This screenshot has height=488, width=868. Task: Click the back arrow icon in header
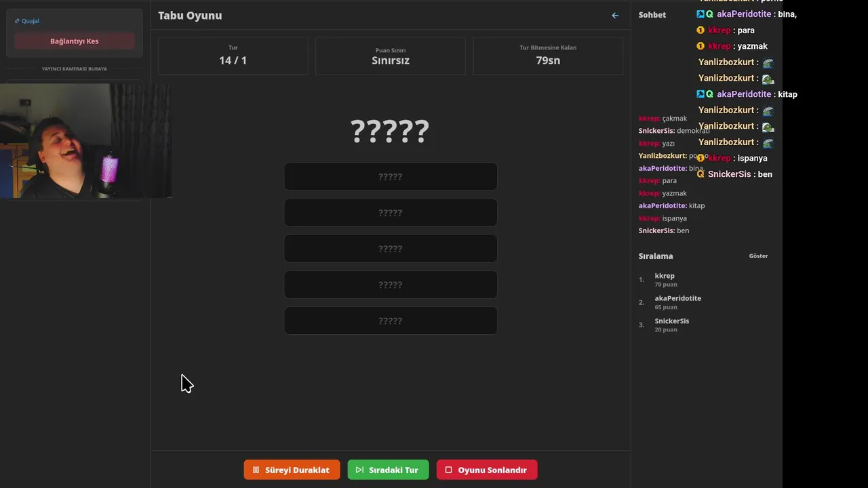tap(615, 16)
